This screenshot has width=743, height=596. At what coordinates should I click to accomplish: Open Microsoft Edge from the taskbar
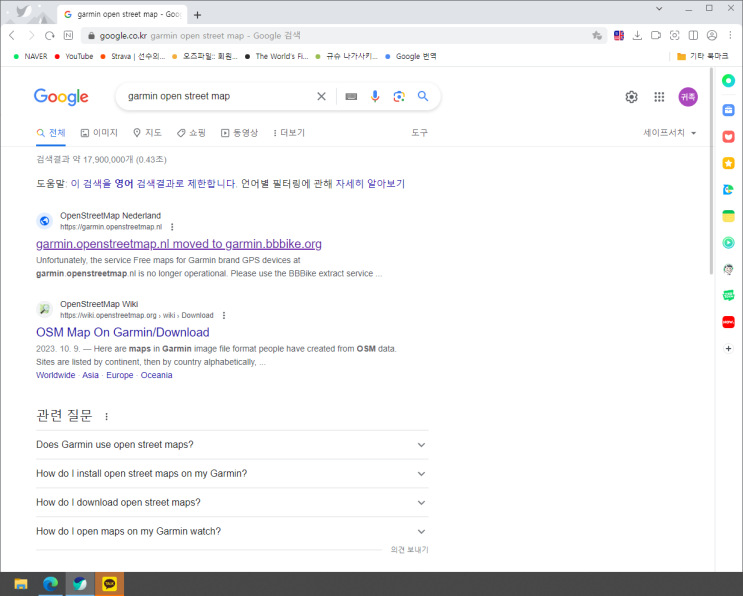(50, 584)
